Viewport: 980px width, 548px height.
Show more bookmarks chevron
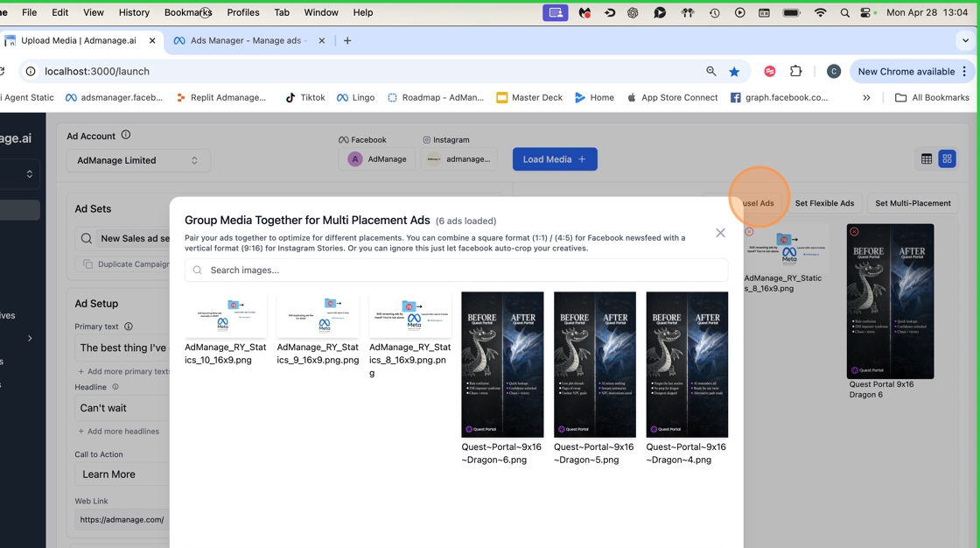(866, 97)
